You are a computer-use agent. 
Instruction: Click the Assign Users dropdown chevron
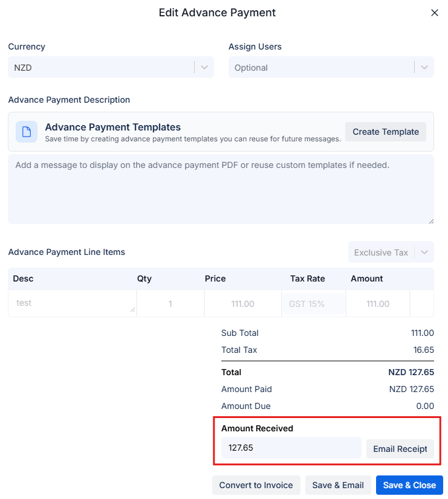point(425,67)
